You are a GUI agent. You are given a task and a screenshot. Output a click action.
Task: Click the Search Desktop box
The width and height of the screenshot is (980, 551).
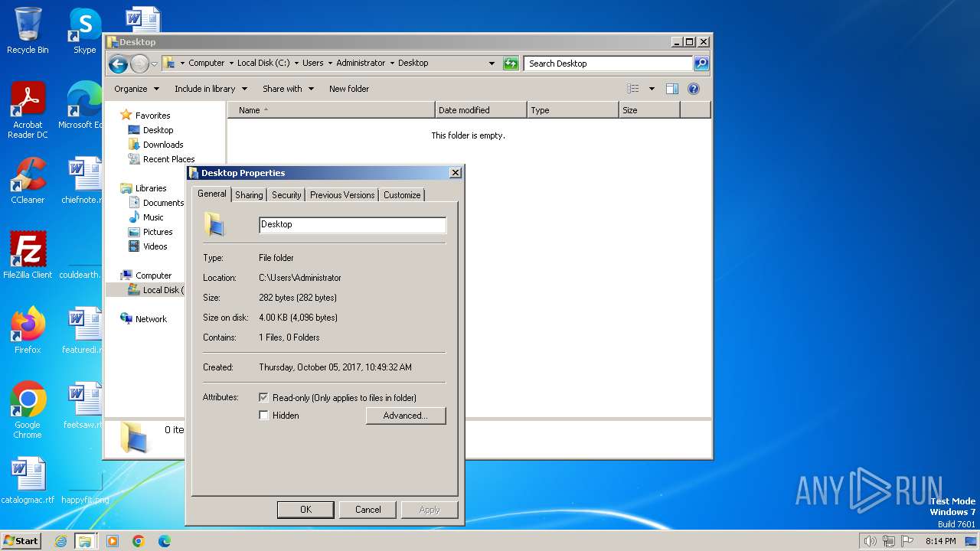click(x=609, y=64)
